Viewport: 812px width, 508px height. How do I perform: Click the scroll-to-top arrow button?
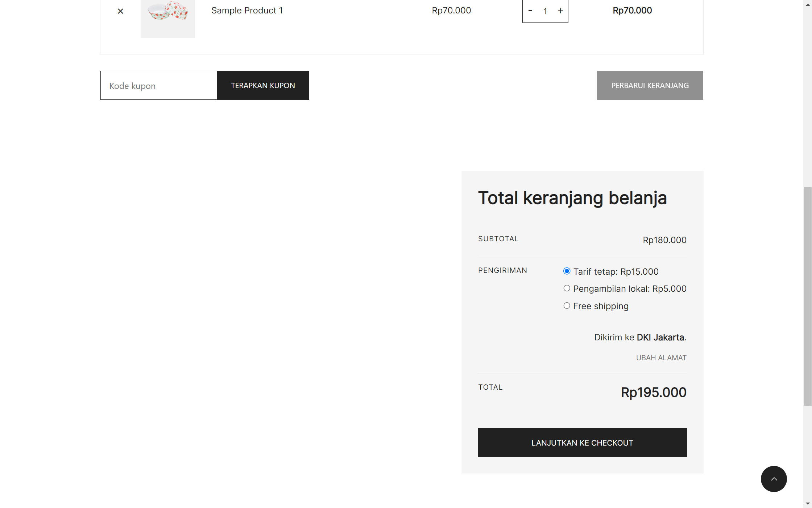click(x=774, y=479)
